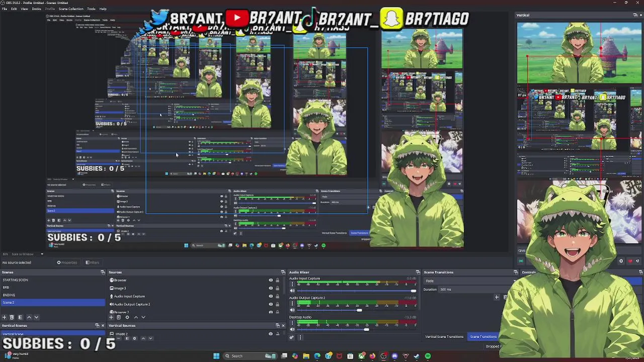Add a scene transition with plus icon
Image resolution: width=644 pixels, height=362 pixels.
497,297
